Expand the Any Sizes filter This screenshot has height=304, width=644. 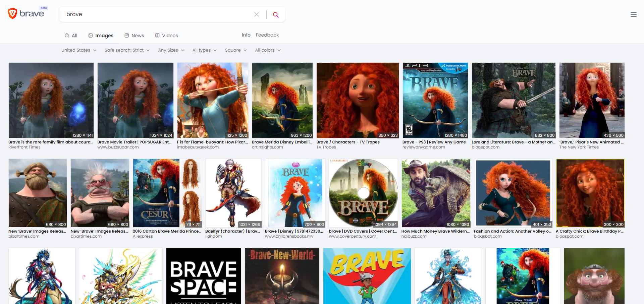point(171,50)
